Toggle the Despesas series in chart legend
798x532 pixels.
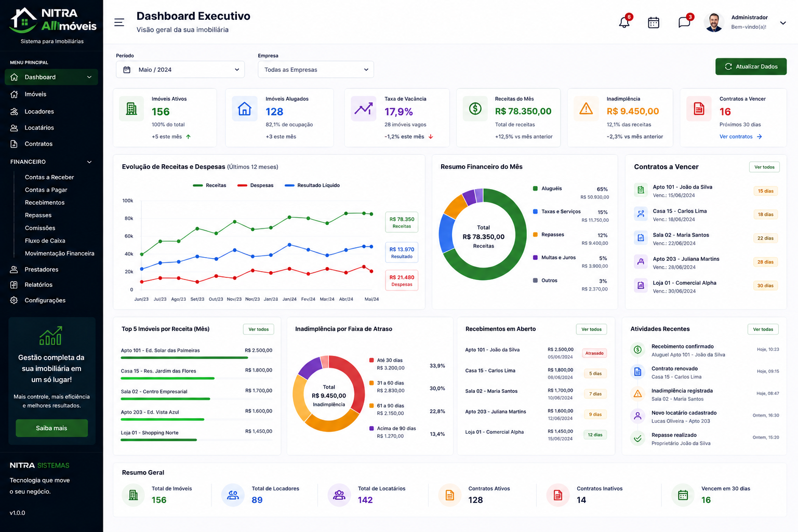(255, 185)
